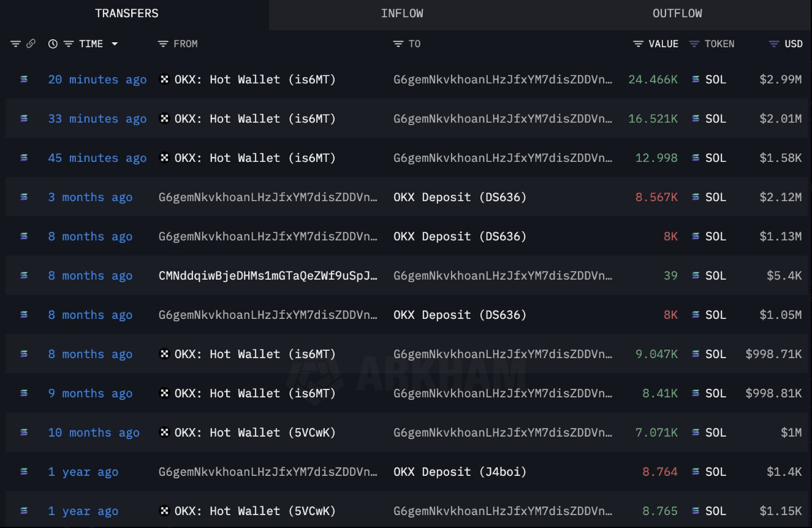Click Solana chain icon on the $5.4K row
The width and height of the screenshot is (812, 528).
[24, 275]
